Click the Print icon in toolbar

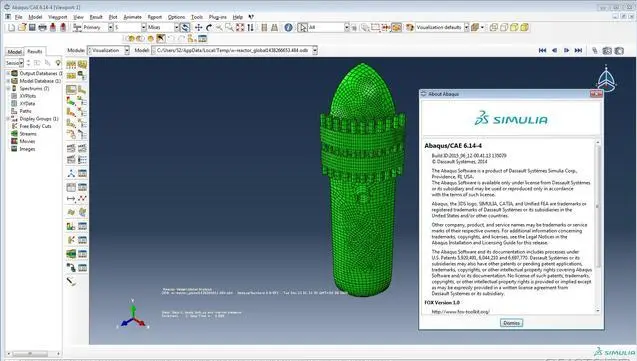42,27
